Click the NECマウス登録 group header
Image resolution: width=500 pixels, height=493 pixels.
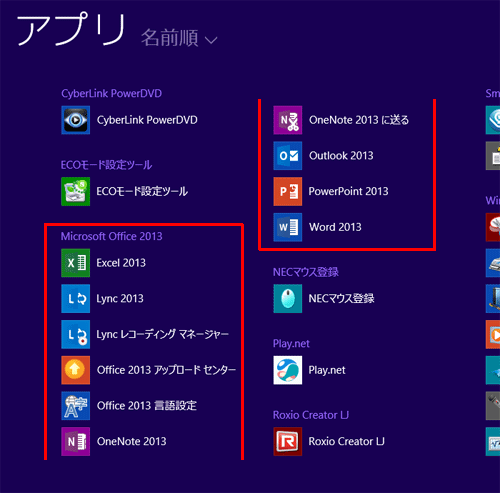[306, 272]
